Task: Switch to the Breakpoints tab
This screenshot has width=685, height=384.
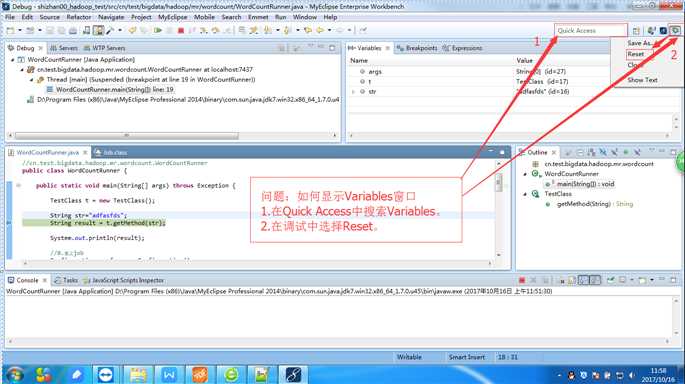Action: (x=417, y=48)
